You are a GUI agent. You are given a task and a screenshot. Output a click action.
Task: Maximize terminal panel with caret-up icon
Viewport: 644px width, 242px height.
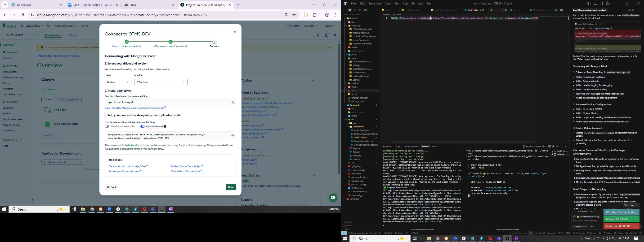[561, 147]
